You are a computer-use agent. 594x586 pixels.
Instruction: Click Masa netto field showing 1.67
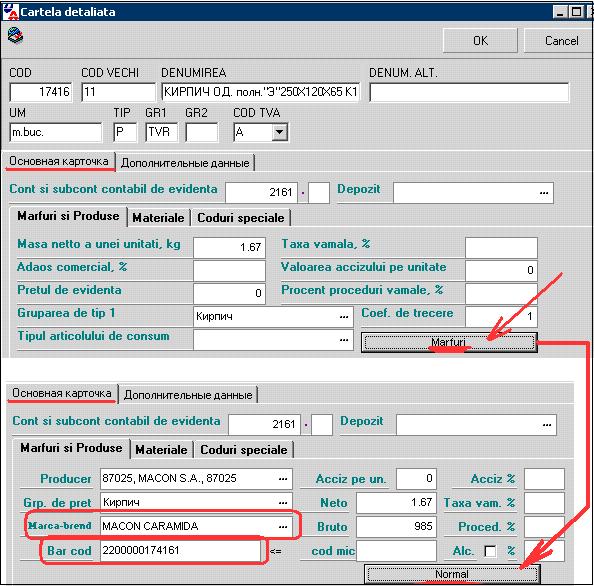point(229,247)
